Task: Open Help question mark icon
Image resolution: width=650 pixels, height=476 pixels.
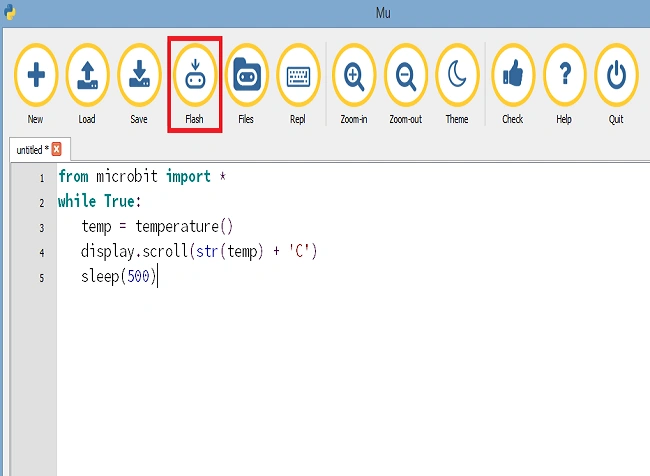Action: [x=565, y=75]
